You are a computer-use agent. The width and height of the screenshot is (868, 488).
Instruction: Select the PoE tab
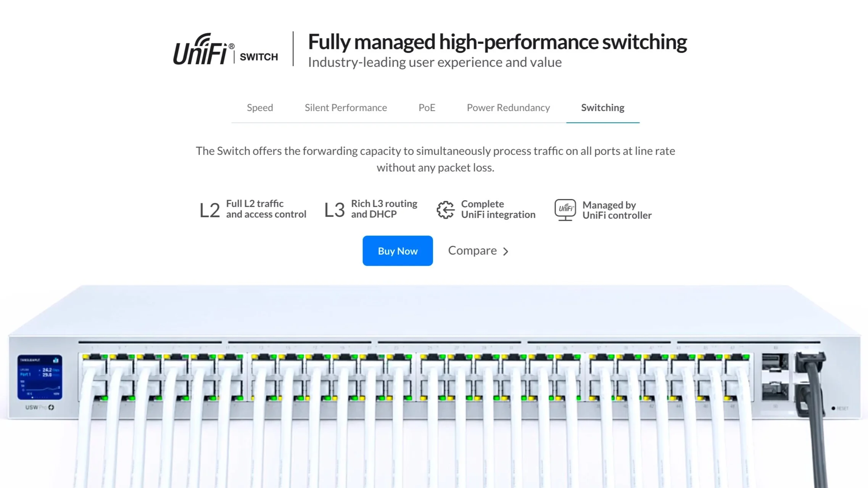click(x=427, y=108)
